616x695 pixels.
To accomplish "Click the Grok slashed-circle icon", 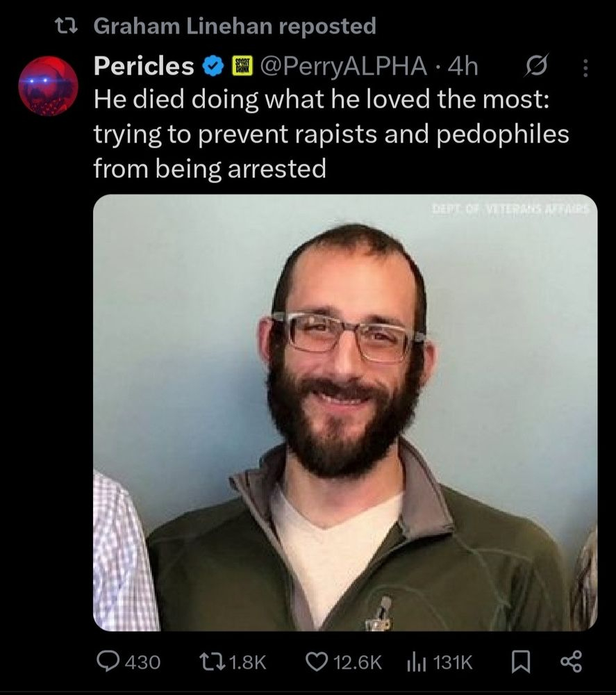I will [536, 67].
